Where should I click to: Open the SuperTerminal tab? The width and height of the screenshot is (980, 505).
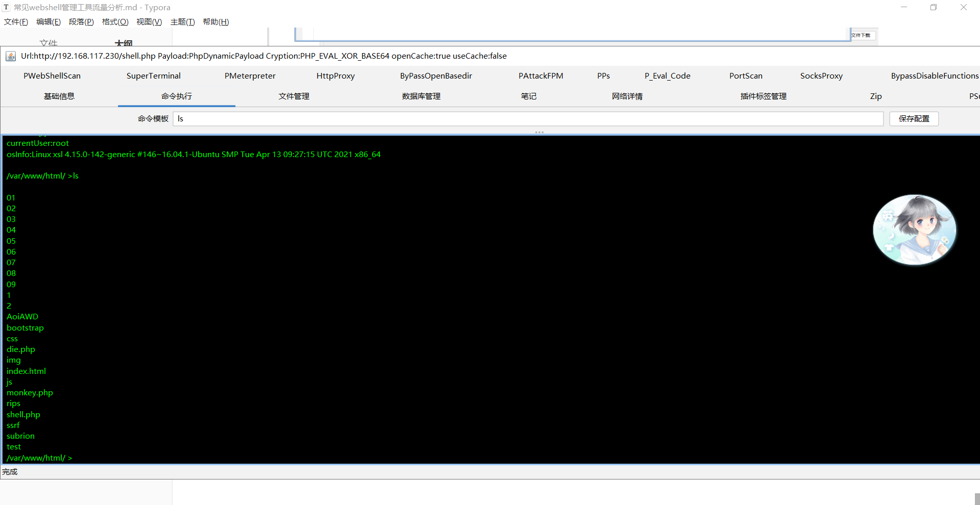pos(154,76)
